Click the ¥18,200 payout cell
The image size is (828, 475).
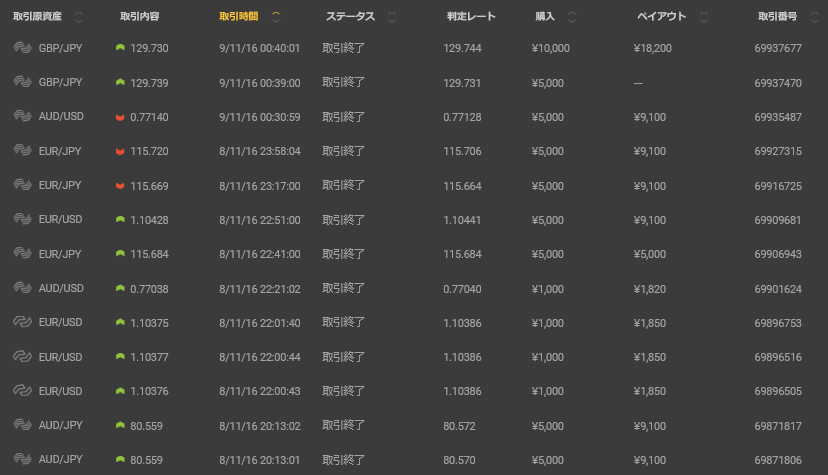tap(652, 48)
